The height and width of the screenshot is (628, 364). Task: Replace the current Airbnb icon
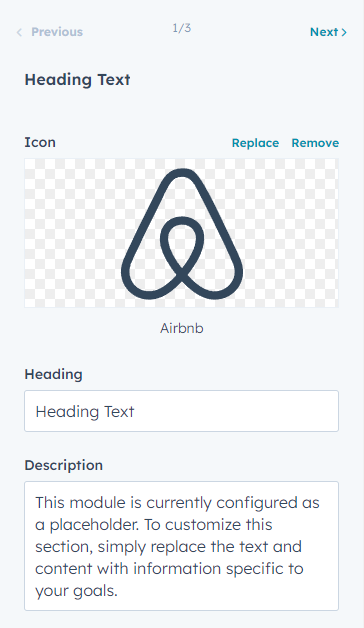(x=255, y=143)
